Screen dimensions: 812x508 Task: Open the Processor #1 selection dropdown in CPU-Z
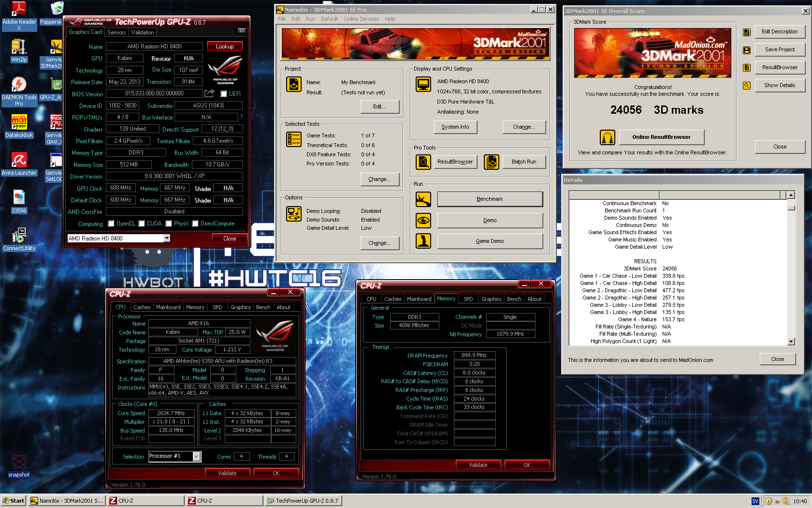click(x=197, y=456)
